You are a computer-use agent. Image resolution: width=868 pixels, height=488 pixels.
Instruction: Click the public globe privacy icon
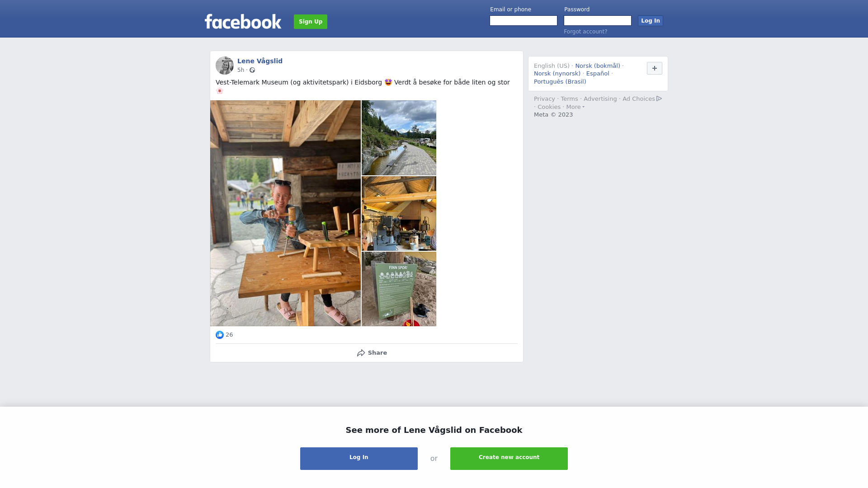click(252, 70)
